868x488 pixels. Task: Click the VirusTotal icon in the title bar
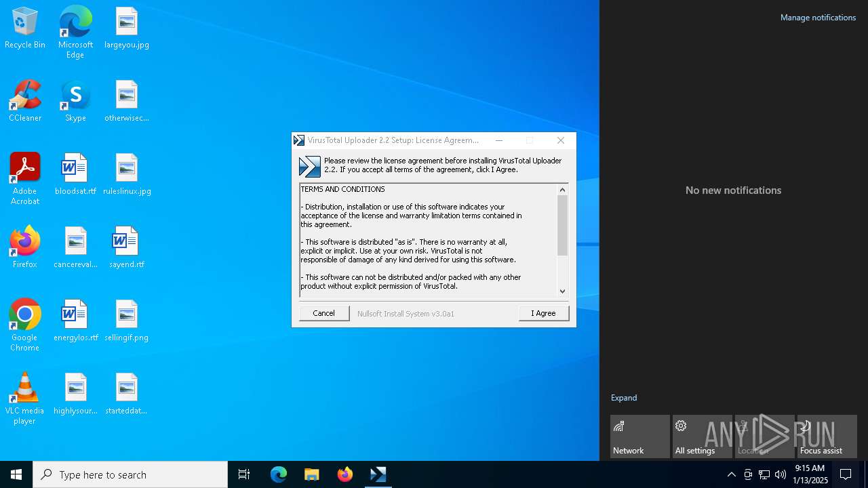299,140
